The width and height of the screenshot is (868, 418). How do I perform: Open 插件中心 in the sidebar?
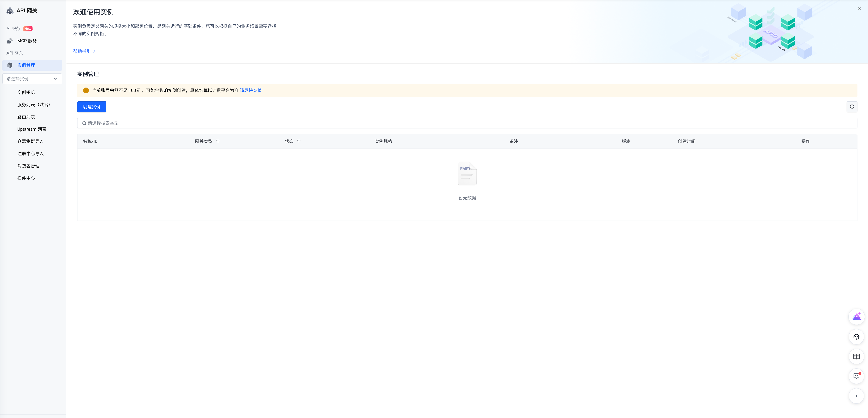(x=26, y=178)
